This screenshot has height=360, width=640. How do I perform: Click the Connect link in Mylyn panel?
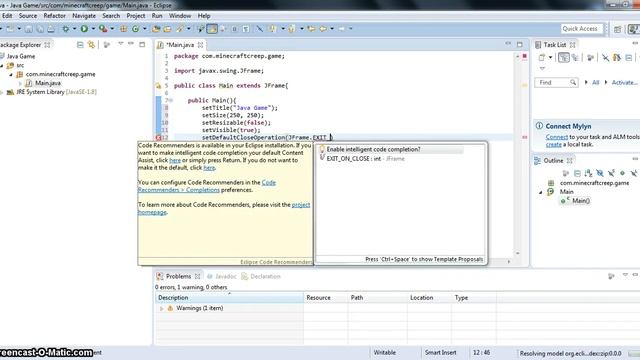(x=557, y=137)
